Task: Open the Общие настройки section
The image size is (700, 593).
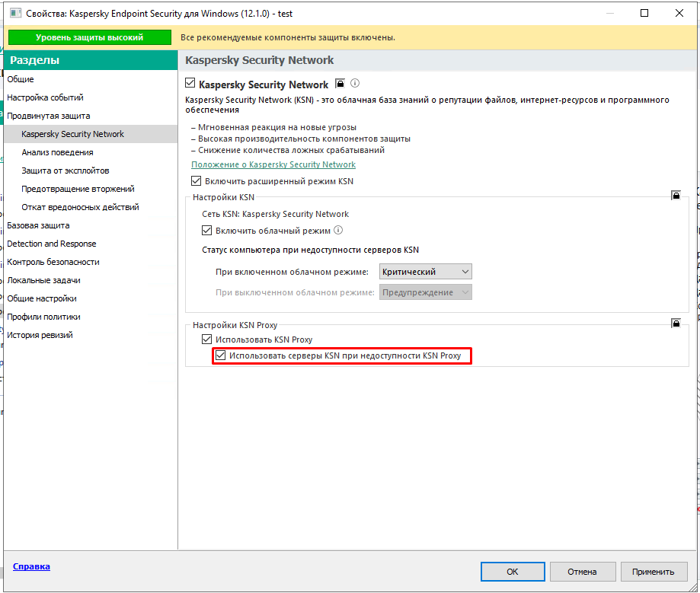Action: 91,298
